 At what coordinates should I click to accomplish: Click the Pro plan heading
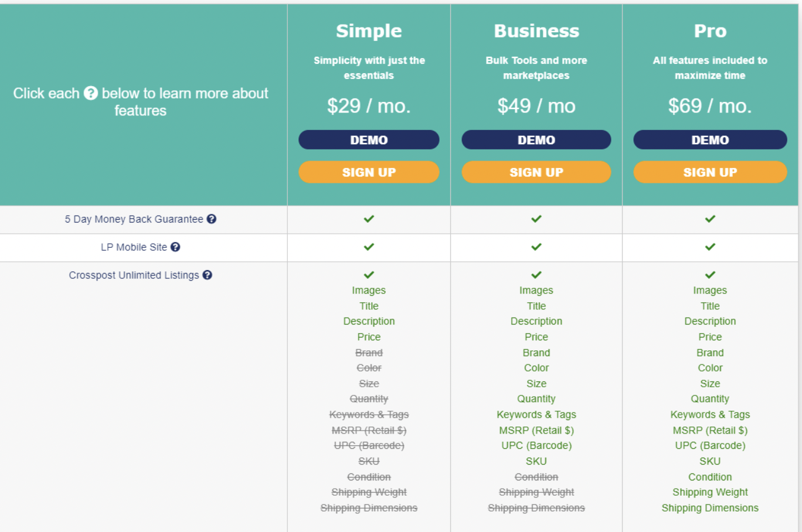click(710, 31)
